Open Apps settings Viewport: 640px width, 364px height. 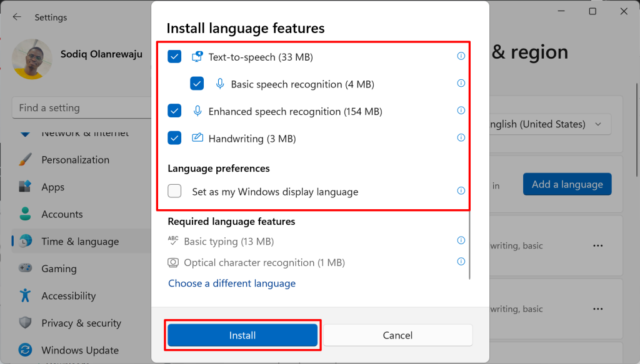coord(82,187)
